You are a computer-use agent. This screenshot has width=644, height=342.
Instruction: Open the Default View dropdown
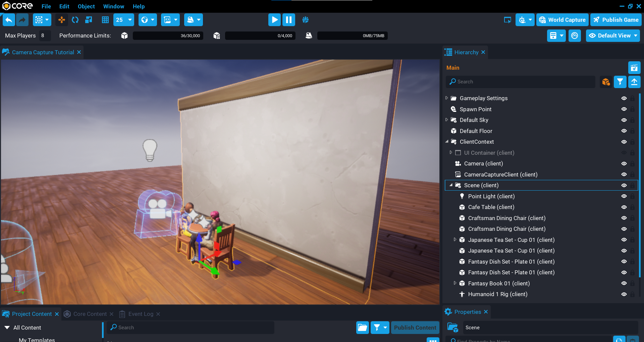tap(613, 36)
